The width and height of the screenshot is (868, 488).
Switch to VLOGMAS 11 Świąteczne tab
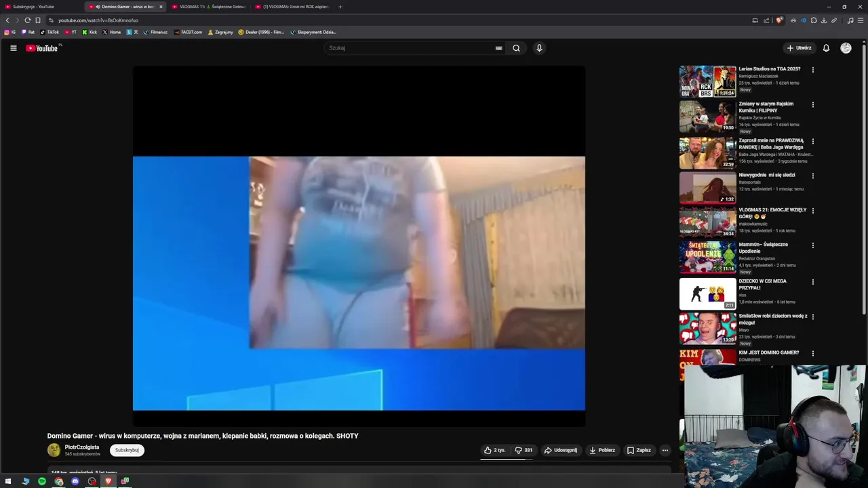[x=209, y=7]
